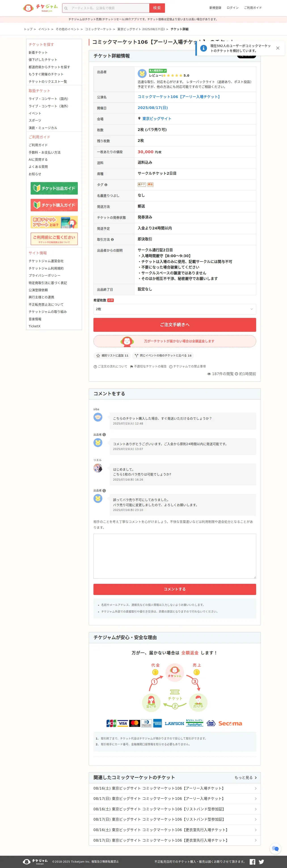Open the 新着チケットアラート banner
The width and height of the screenshot is (287, 868).
click(54, 222)
